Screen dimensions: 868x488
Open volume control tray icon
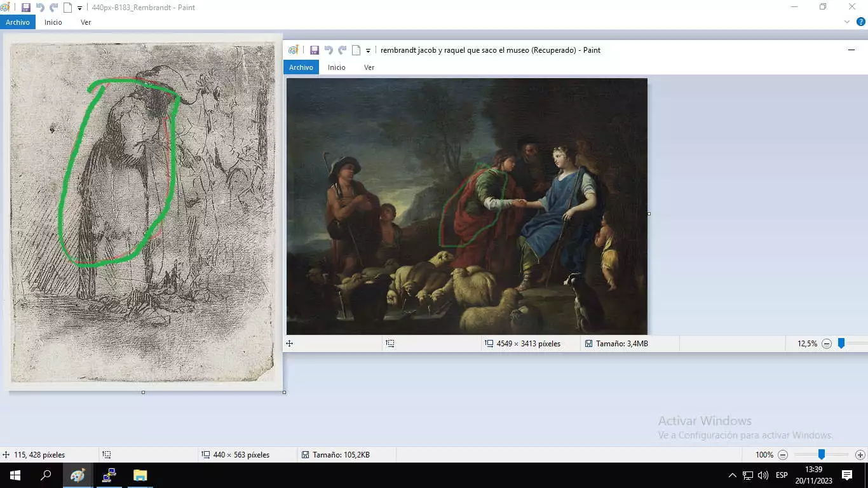click(763, 475)
